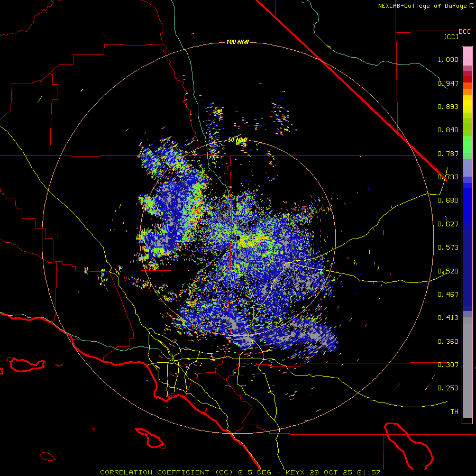Image resolution: width=476 pixels, height=476 pixels.
Task: Click the 0.680 scale value
Action: pos(448,200)
